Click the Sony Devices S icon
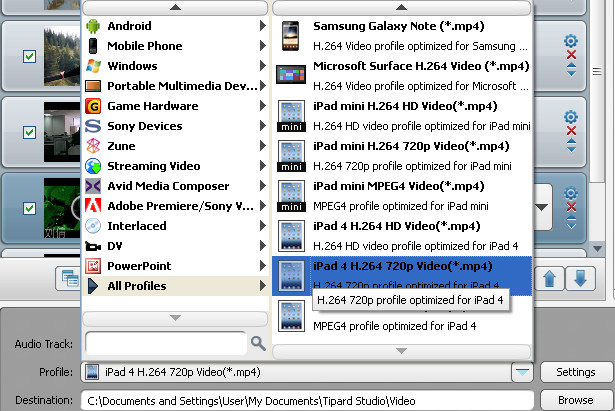 coord(93,126)
